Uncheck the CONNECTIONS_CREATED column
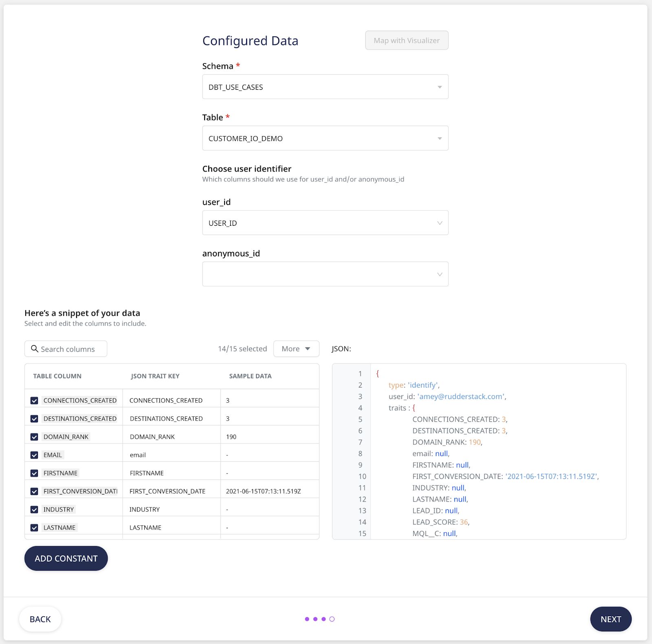 [x=34, y=400]
